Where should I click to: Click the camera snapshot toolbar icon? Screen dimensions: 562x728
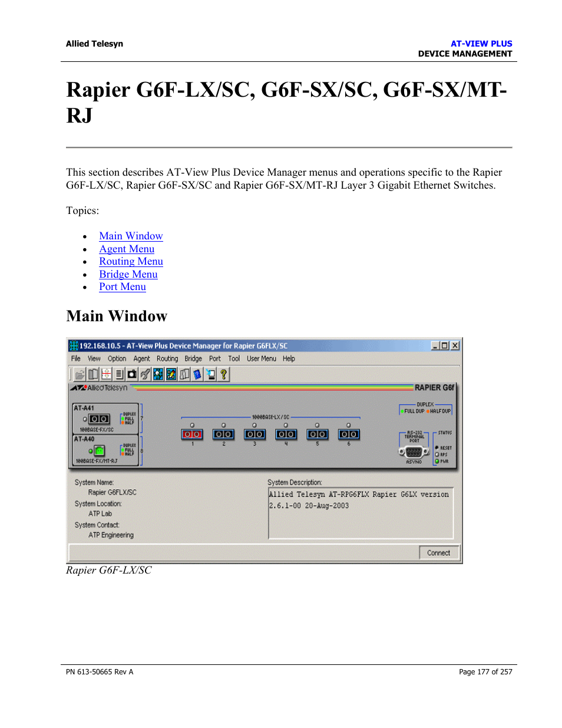point(132,374)
